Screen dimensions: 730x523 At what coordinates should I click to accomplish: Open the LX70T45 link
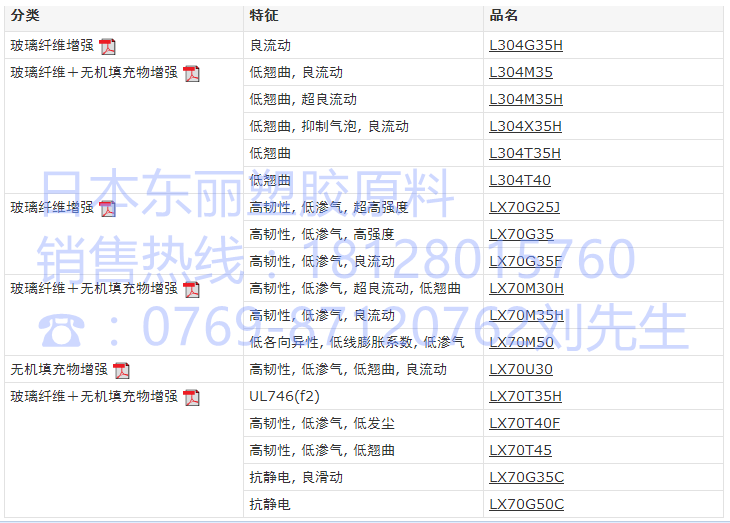[520, 450]
